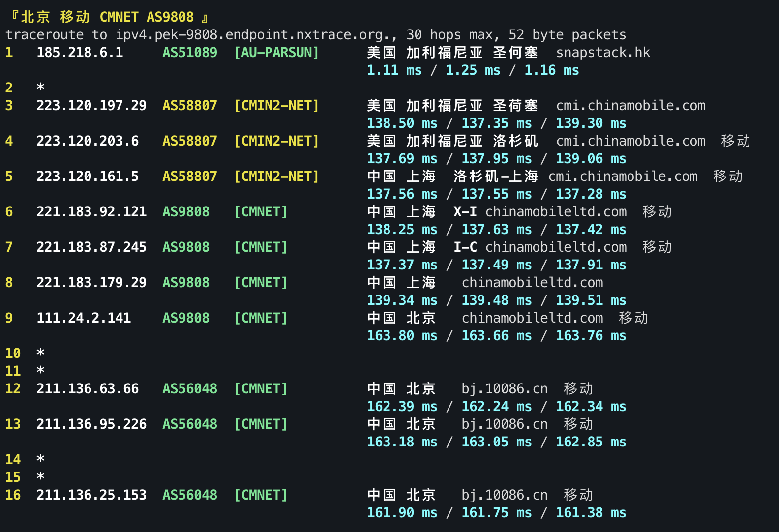Click IP address 211.136.63.66
Screen dimensions: 779x532
point(88,389)
